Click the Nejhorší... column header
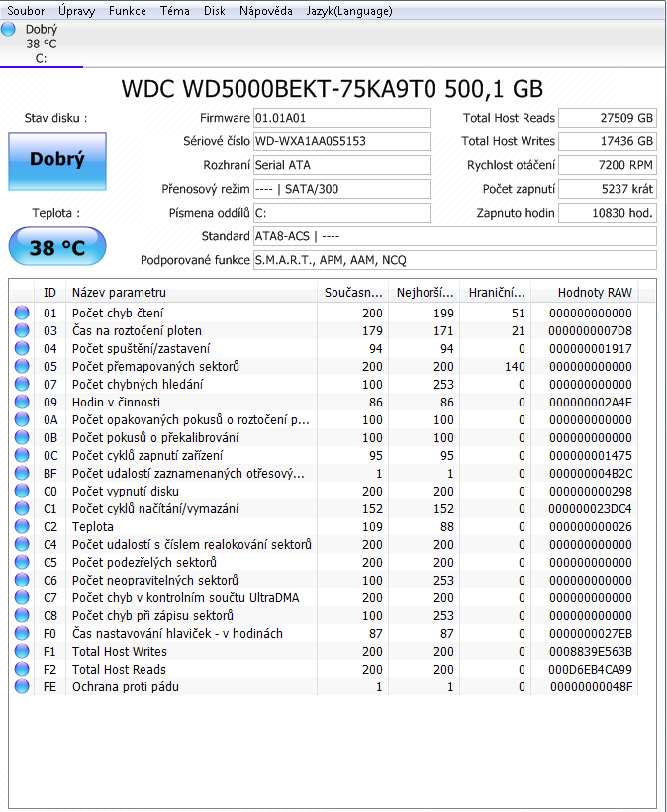Screen dimensions: 667x812 [x=425, y=293]
